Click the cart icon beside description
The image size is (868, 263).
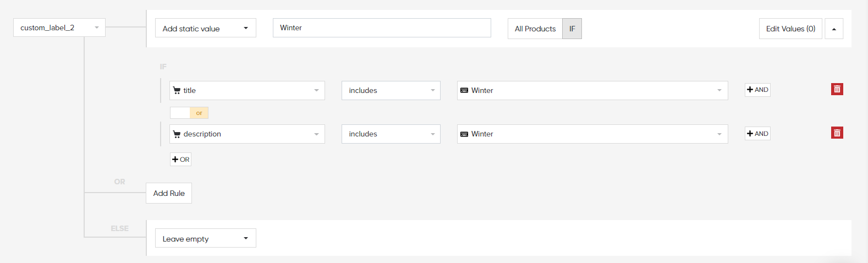point(177,134)
